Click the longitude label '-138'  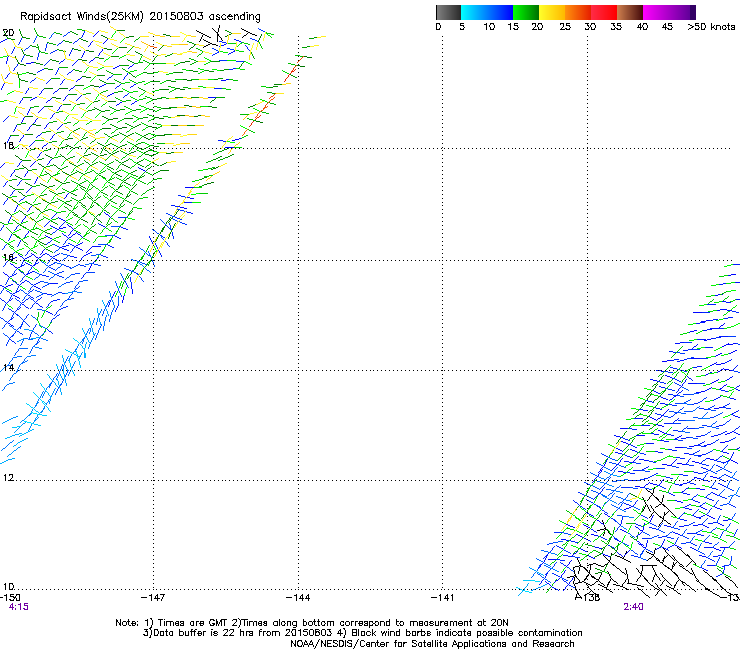[588, 598]
